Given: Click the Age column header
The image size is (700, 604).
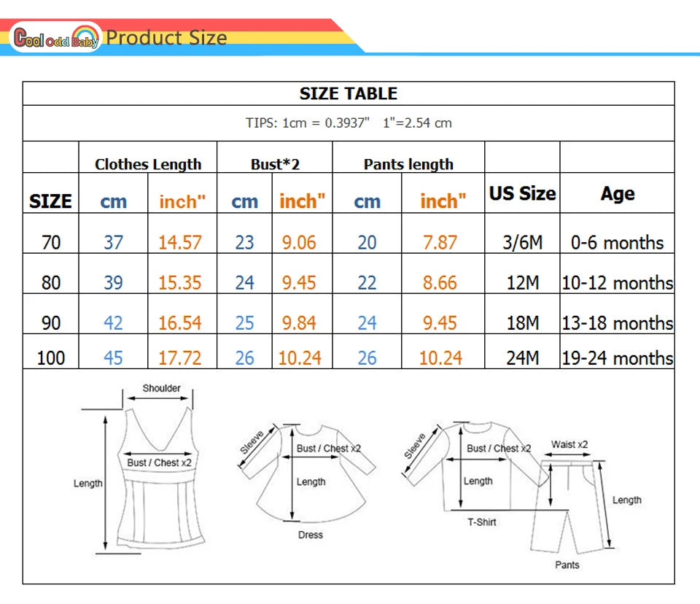Looking at the screenshot, I should [618, 194].
